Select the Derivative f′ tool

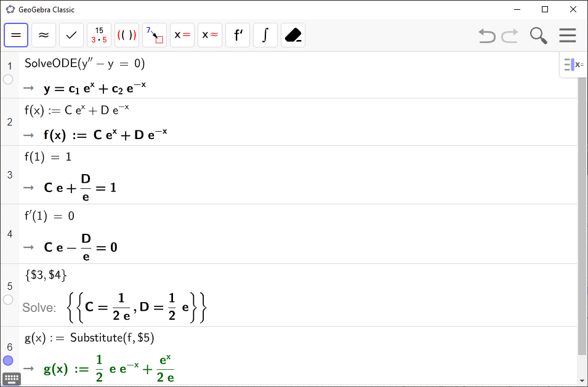(238, 35)
